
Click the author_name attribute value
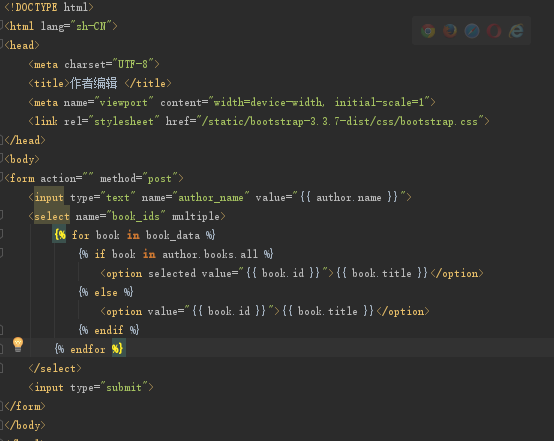click(211, 197)
